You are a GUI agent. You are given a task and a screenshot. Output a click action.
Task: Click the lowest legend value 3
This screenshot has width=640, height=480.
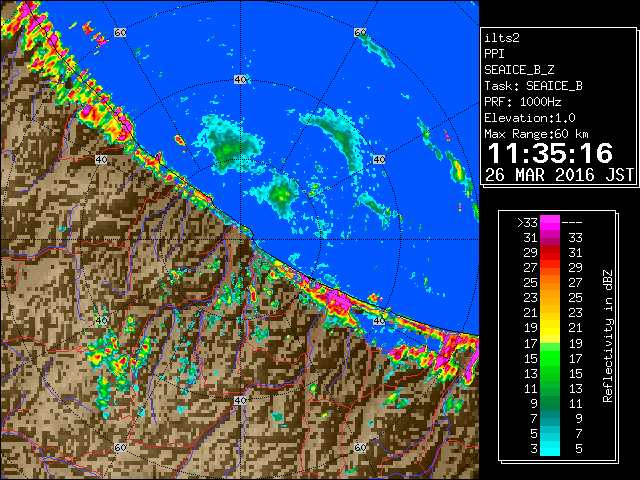[x=534, y=449]
